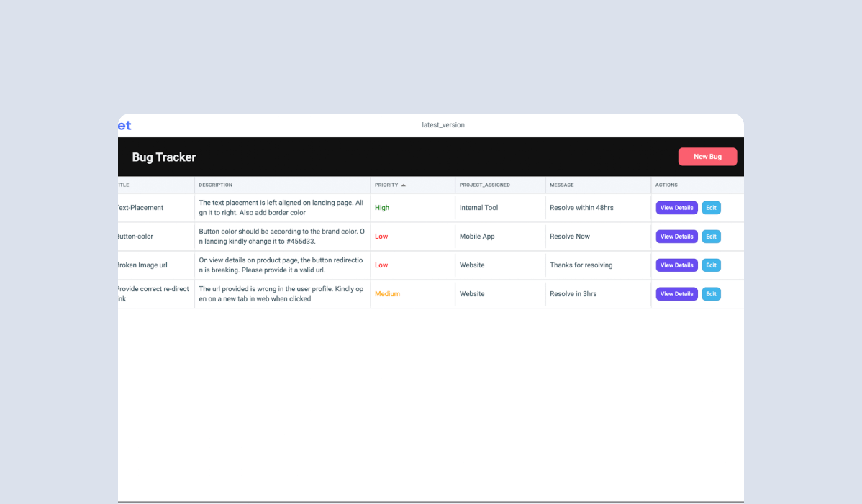The width and height of the screenshot is (862, 504).
Task: Click the latest_version tab label
Action: [x=443, y=124]
